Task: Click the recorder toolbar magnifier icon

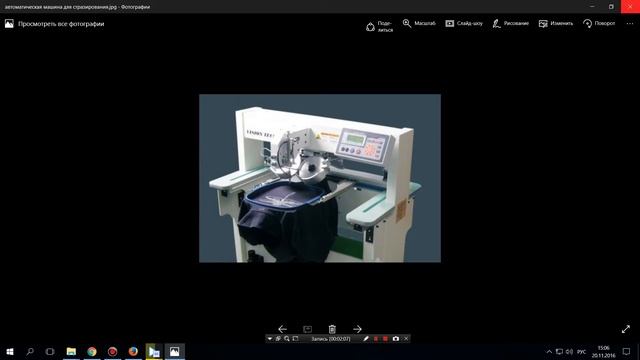Action: [287, 339]
